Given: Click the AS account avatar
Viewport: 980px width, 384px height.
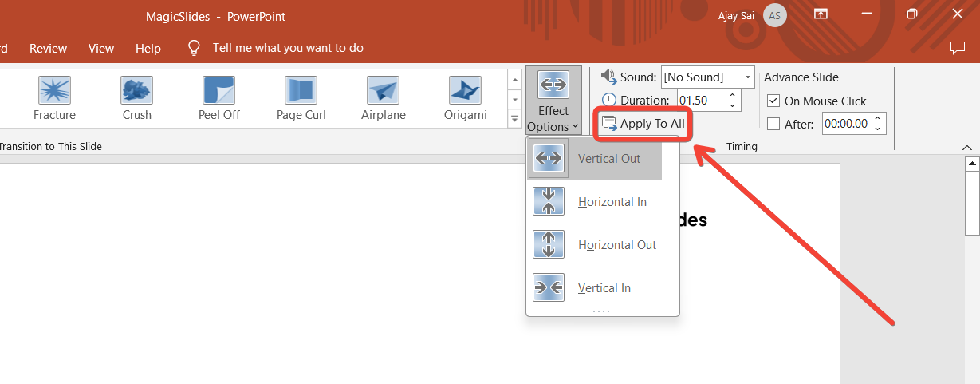Looking at the screenshot, I should pos(774,15).
